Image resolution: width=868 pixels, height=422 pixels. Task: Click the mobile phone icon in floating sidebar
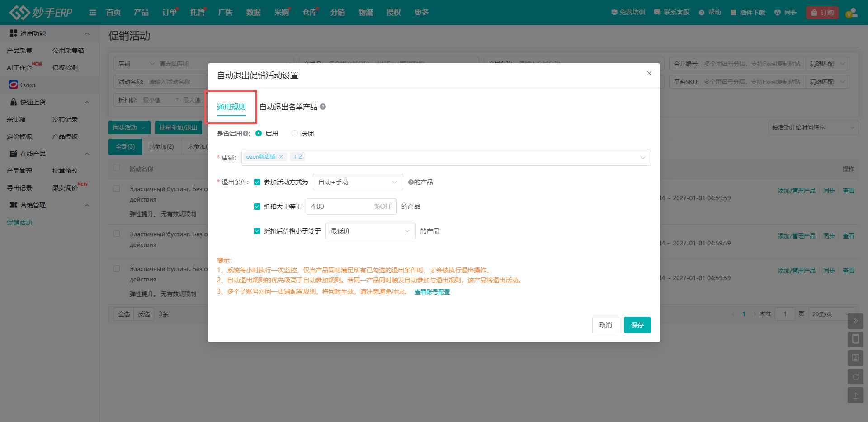(x=855, y=339)
